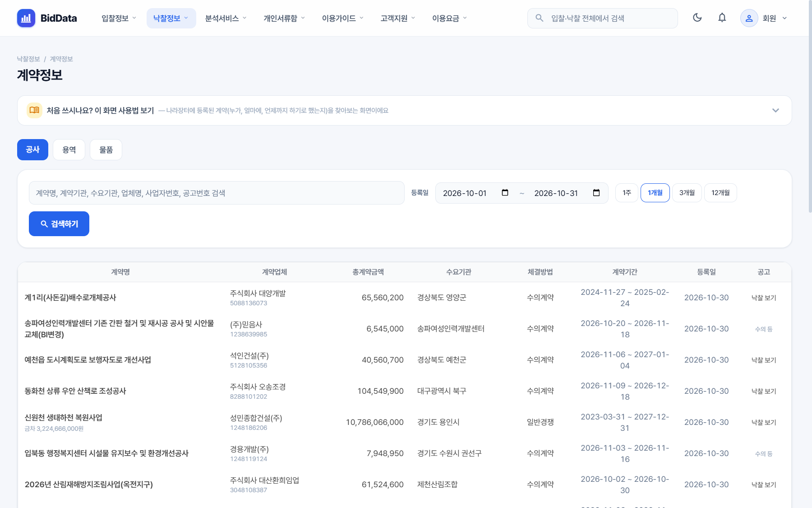Select the 물품 tab

106,149
